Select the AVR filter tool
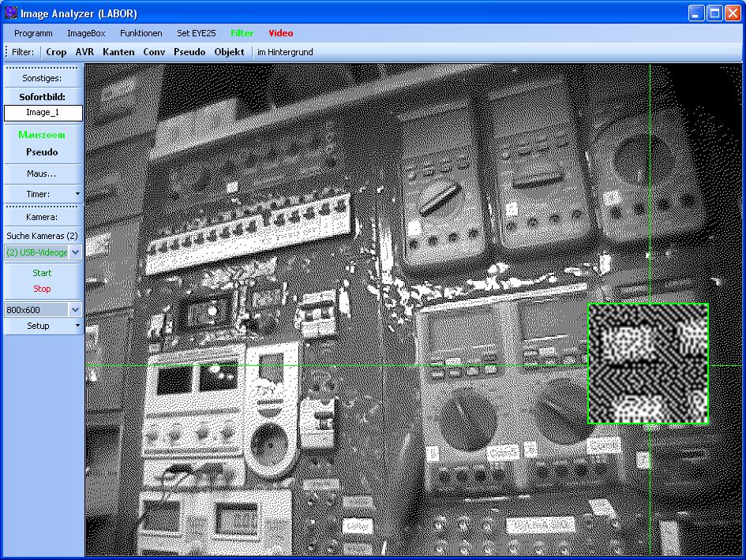 tap(84, 52)
